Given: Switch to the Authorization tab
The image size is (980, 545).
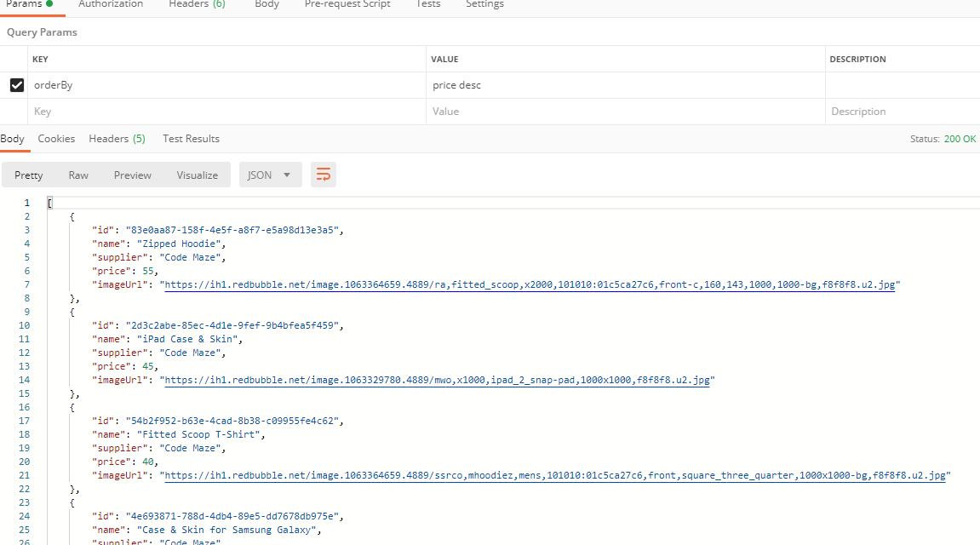Looking at the screenshot, I should [111, 4].
